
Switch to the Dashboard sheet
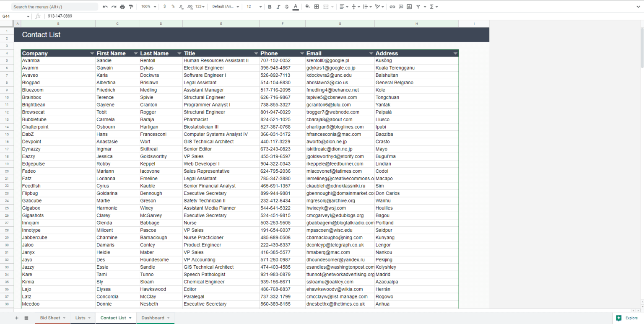pos(153,318)
